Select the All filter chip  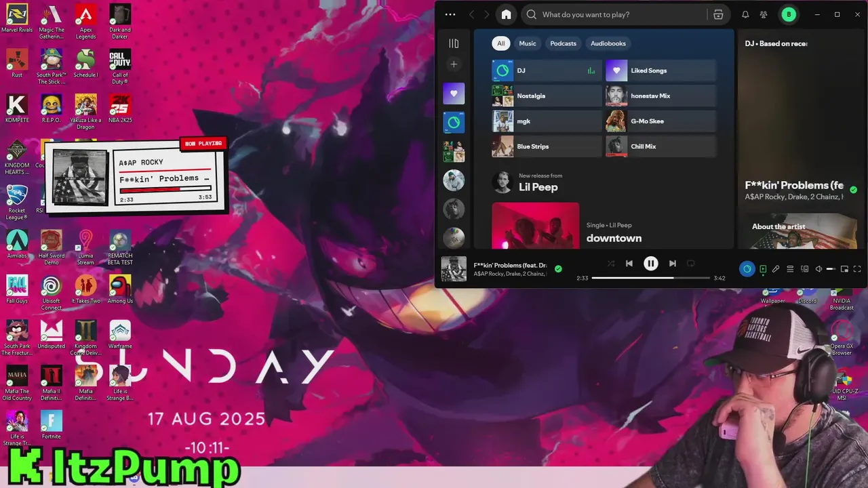[501, 43]
